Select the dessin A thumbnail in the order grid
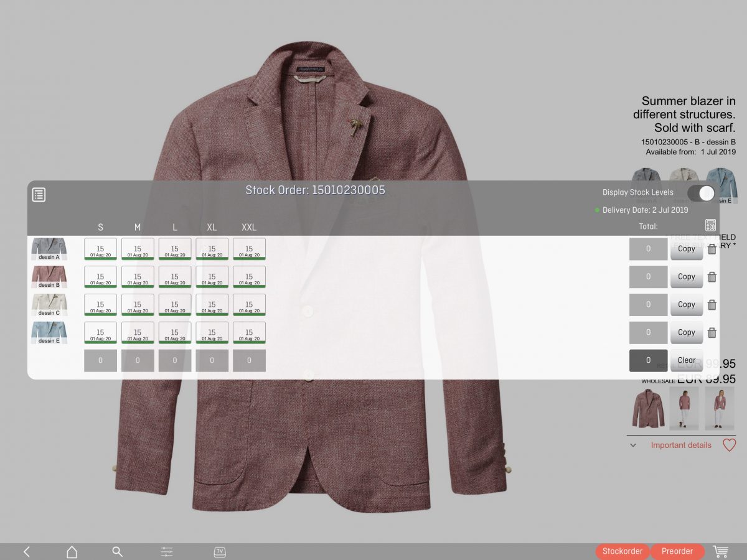The height and width of the screenshot is (560, 747). pyautogui.click(x=49, y=249)
